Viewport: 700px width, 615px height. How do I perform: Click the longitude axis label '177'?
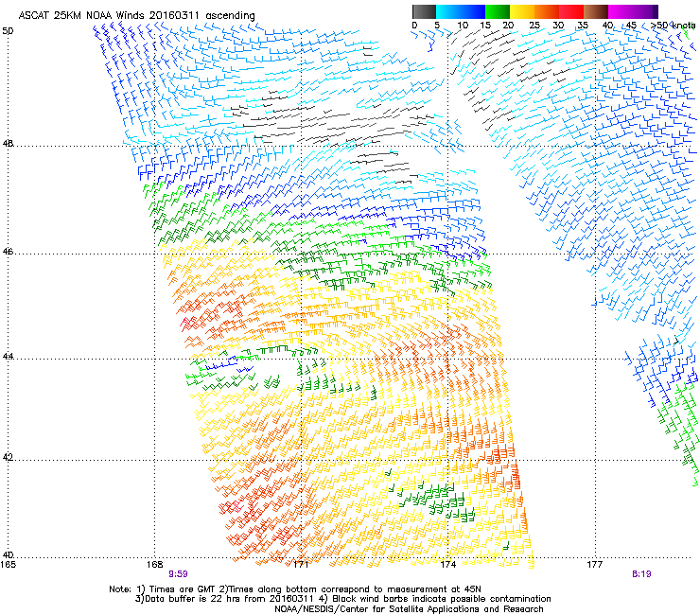(x=595, y=565)
